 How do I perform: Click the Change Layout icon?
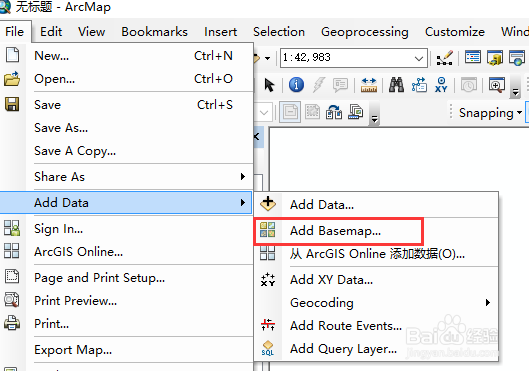click(x=334, y=112)
